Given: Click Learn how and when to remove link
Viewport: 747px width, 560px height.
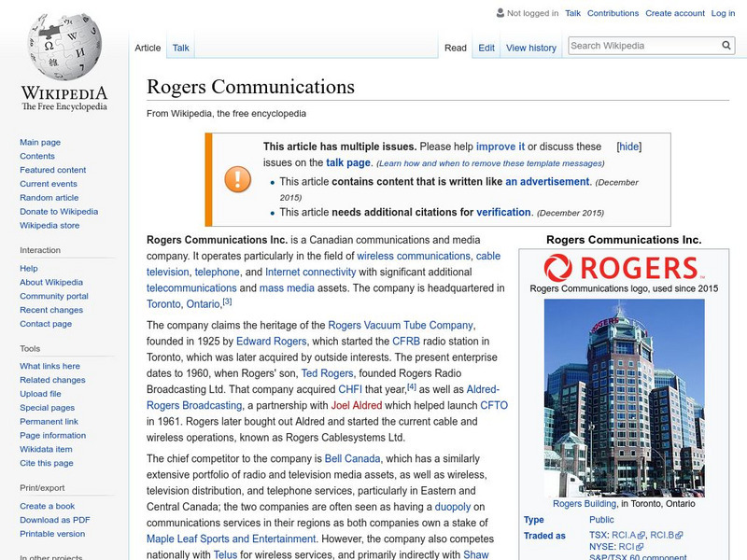Looking at the screenshot, I should click(x=490, y=163).
